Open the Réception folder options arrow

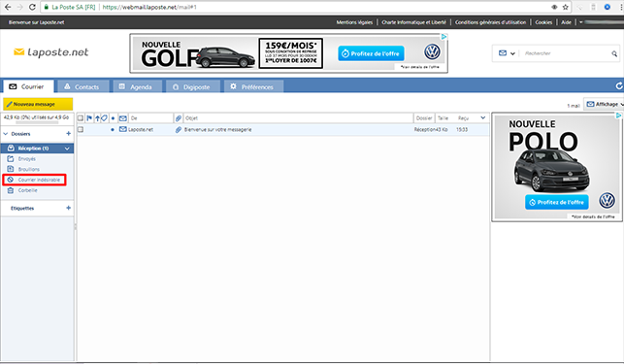tap(67, 149)
